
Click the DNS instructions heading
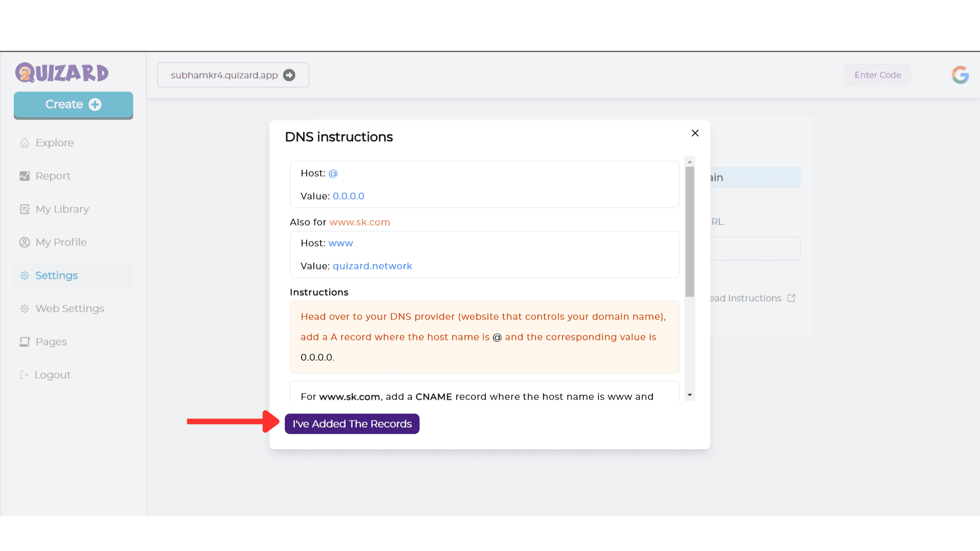pos(339,137)
